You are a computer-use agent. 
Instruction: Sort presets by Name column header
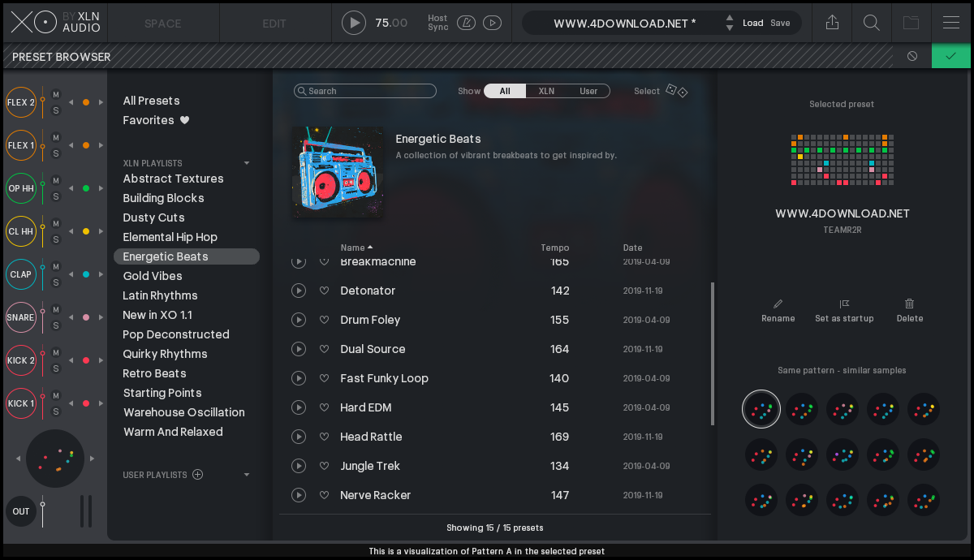point(356,248)
